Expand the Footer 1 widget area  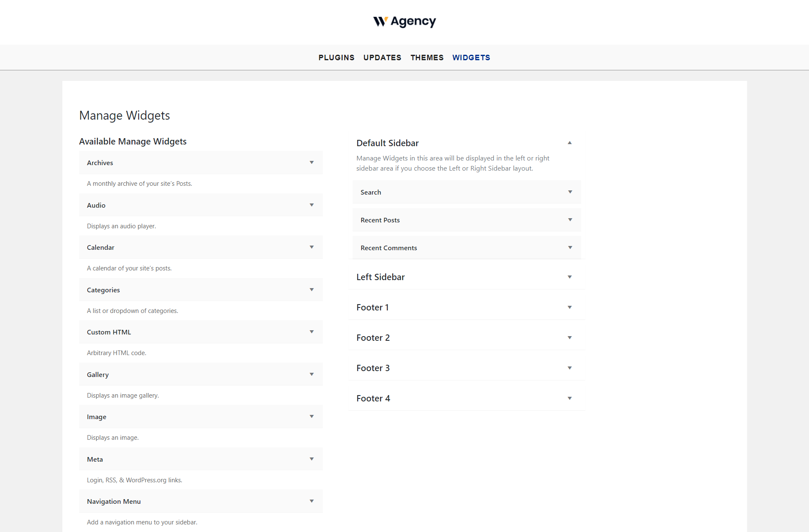(x=569, y=307)
